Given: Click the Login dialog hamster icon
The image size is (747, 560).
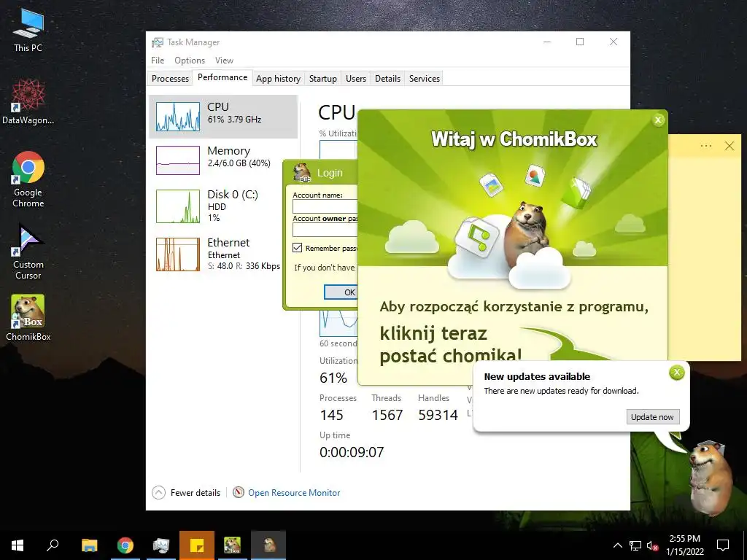Looking at the screenshot, I should point(301,172).
